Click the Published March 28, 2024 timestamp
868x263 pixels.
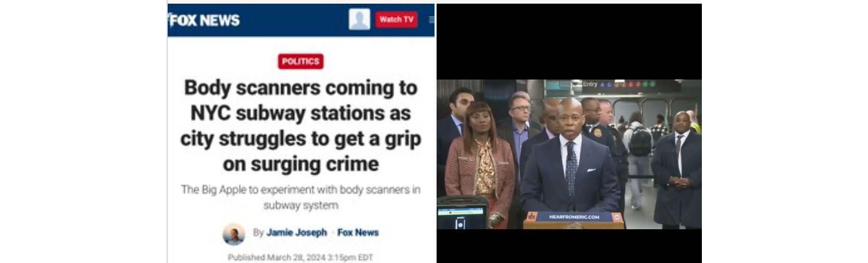(301, 257)
